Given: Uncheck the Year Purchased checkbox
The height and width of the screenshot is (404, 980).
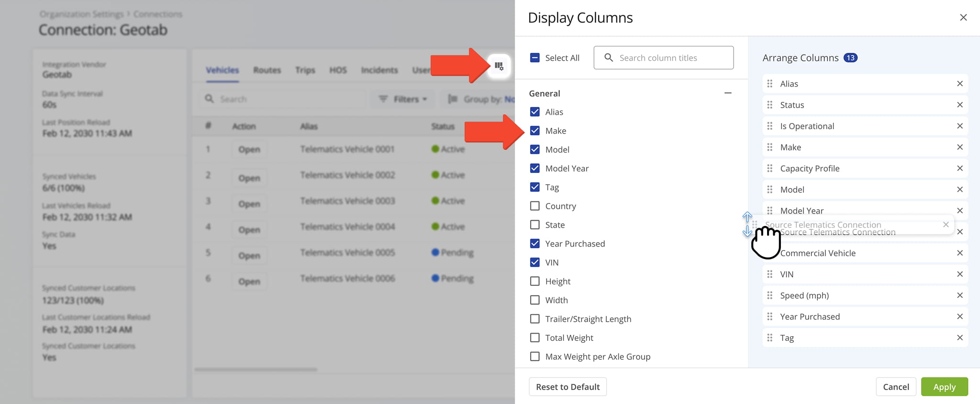Looking at the screenshot, I should click(x=535, y=244).
